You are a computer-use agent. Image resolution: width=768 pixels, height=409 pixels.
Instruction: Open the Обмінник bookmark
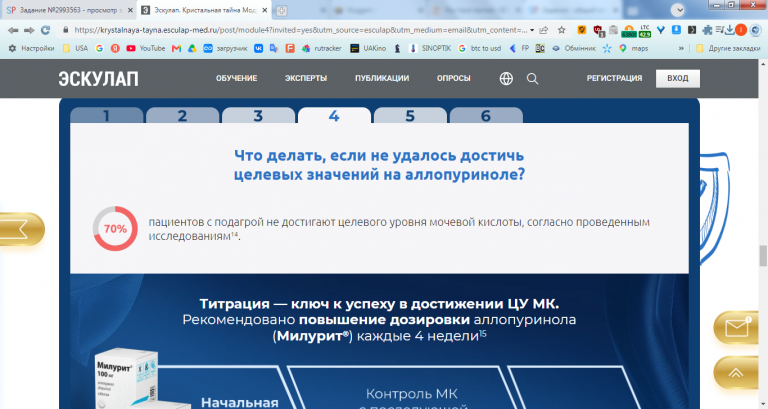[x=574, y=48]
